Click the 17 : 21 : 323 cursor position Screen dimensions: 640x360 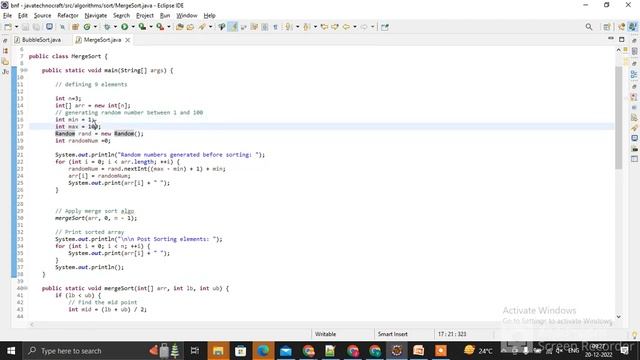click(x=452, y=334)
